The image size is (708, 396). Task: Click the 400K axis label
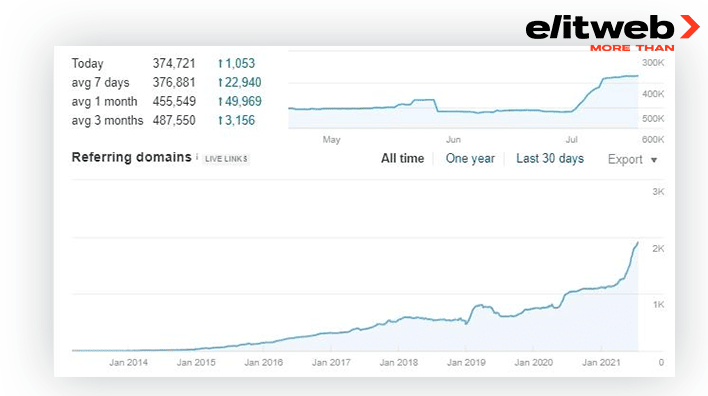pyautogui.click(x=653, y=94)
